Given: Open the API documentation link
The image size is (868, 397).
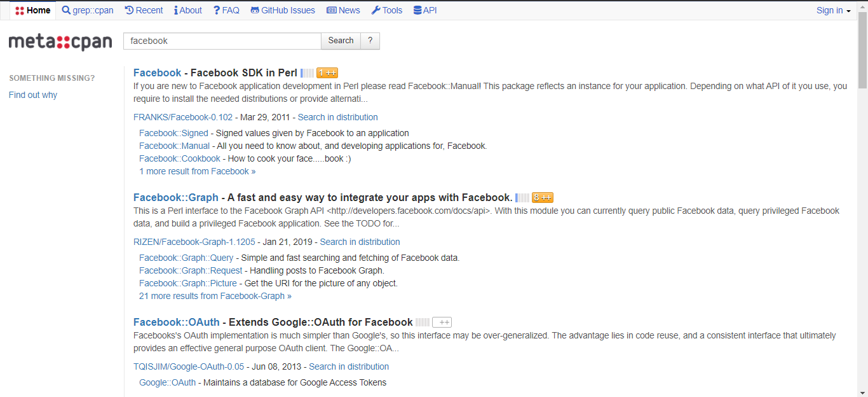Looking at the screenshot, I should pyautogui.click(x=424, y=10).
